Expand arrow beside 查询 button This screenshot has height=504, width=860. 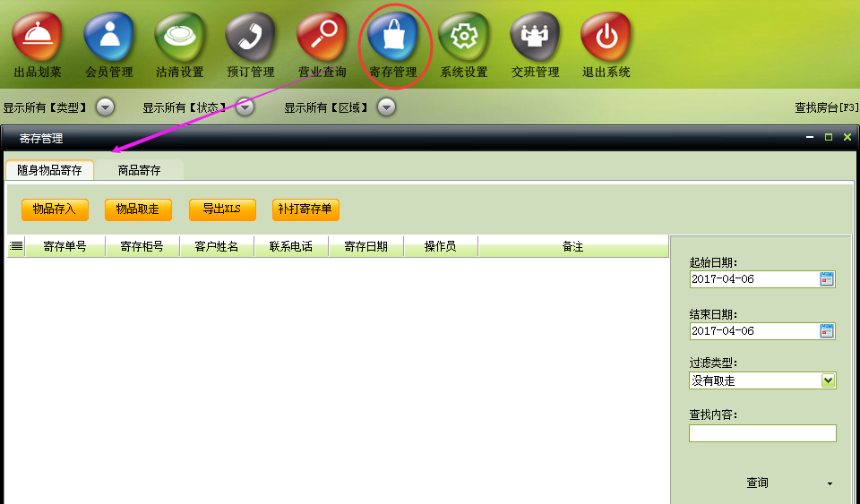[x=830, y=483]
